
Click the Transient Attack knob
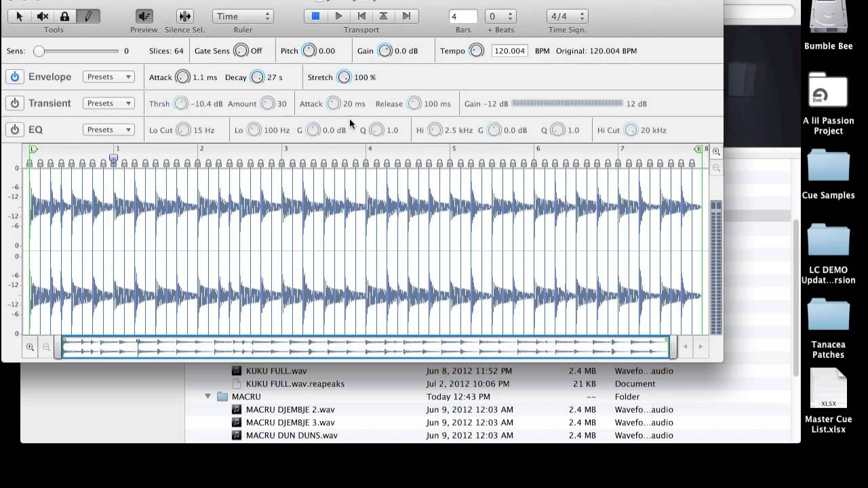point(333,104)
